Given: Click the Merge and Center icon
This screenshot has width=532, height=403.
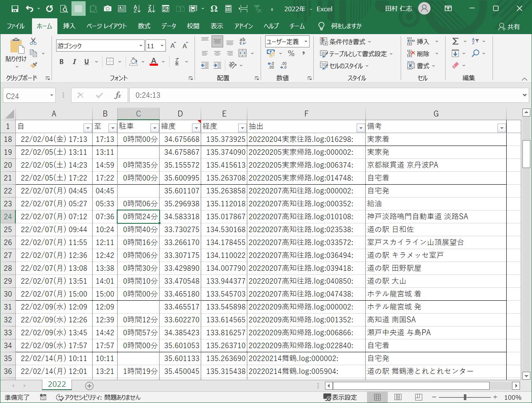Looking at the screenshot, I should (x=243, y=54).
